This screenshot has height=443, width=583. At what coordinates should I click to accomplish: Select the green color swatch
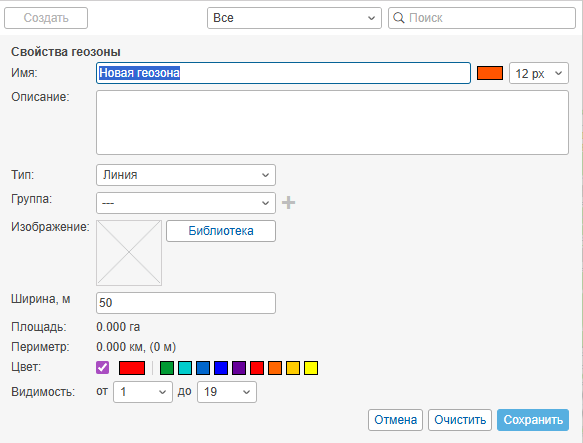coord(167,368)
